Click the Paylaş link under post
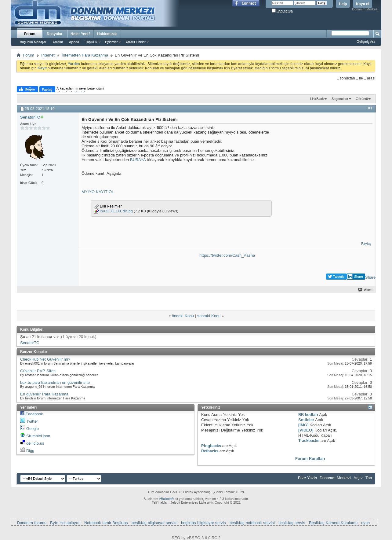The height and width of the screenshot is (540, 392). click(x=366, y=244)
